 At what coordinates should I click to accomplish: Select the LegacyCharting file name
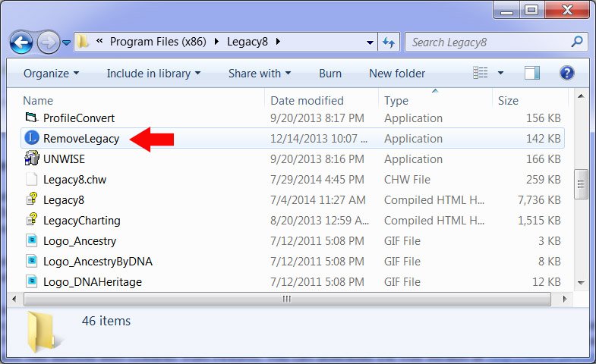82,221
